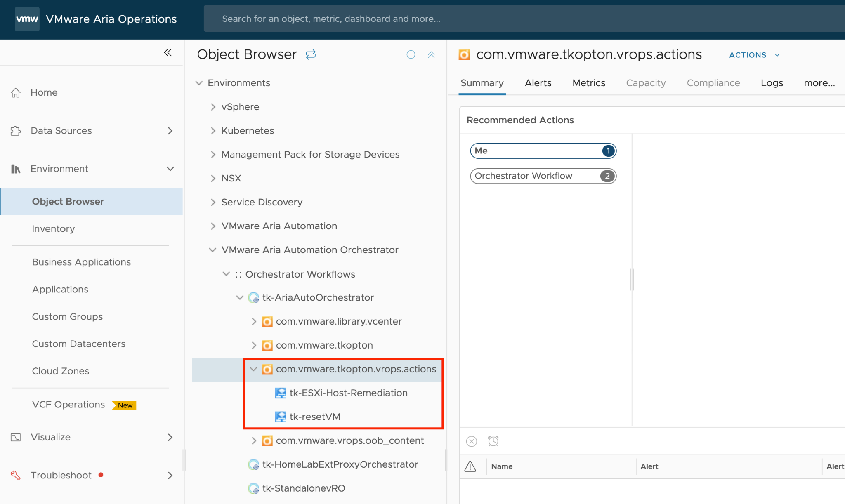Click the global search field
The height and width of the screenshot is (504, 845).
(524, 19)
